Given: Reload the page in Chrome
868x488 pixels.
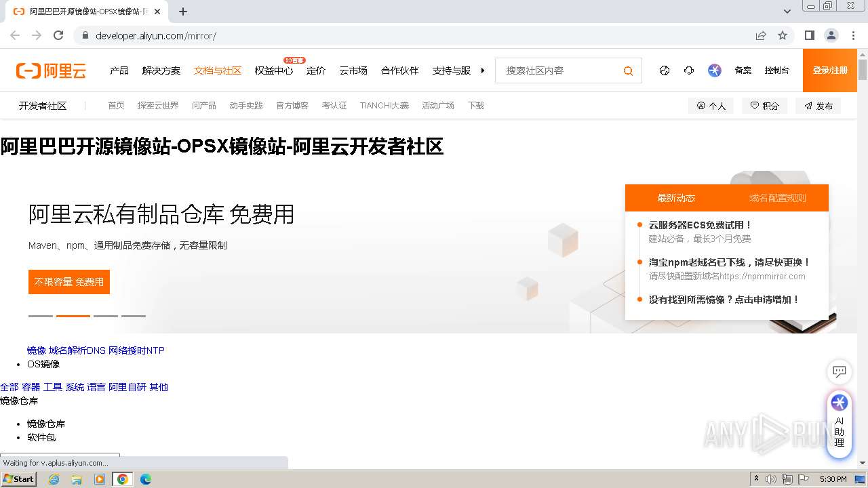Looking at the screenshot, I should point(58,35).
